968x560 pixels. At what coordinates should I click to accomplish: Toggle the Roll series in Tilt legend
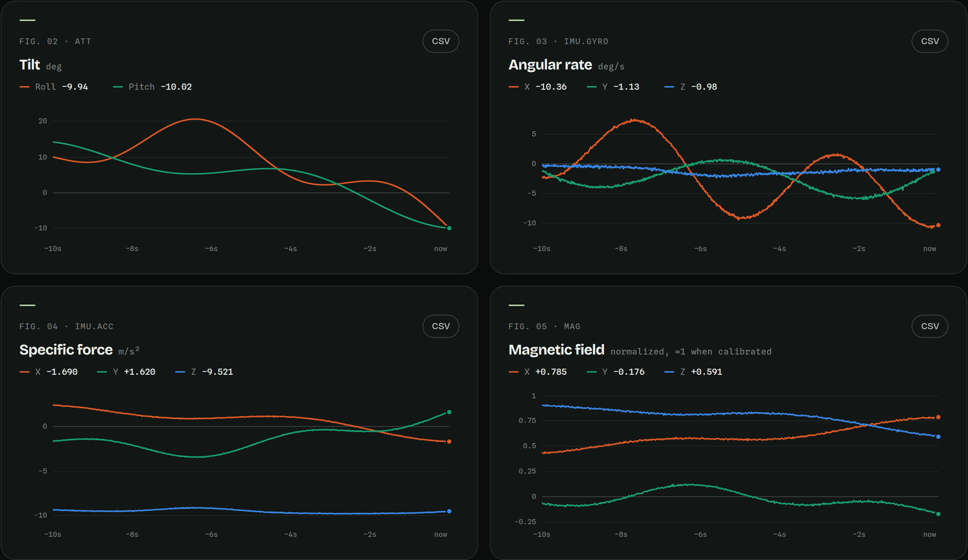coord(54,87)
